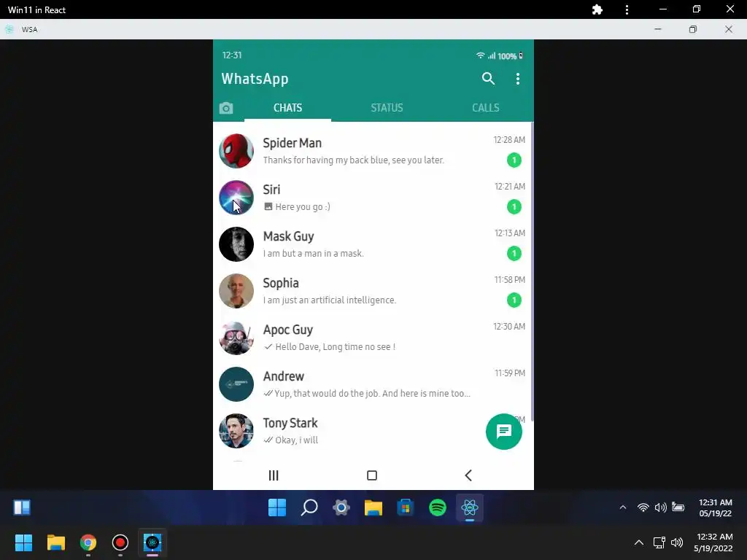This screenshot has width=747, height=560.
Task: Open Settings gear in inner taskbar
Action: tap(341, 507)
